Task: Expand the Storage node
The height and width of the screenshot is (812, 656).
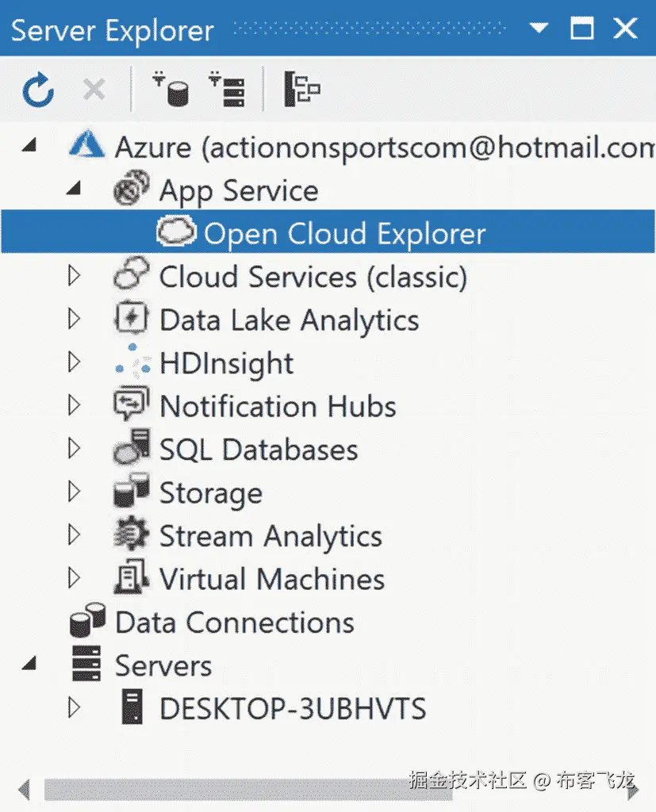Action: click(74, 492)
